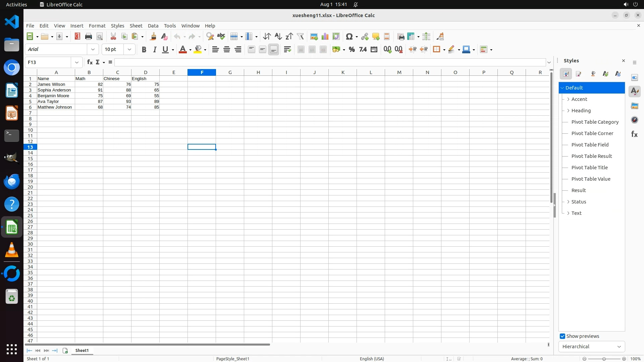Uncheck Show previews checkbox
Screen dimensions: 644x362
(x=562, y=336)
